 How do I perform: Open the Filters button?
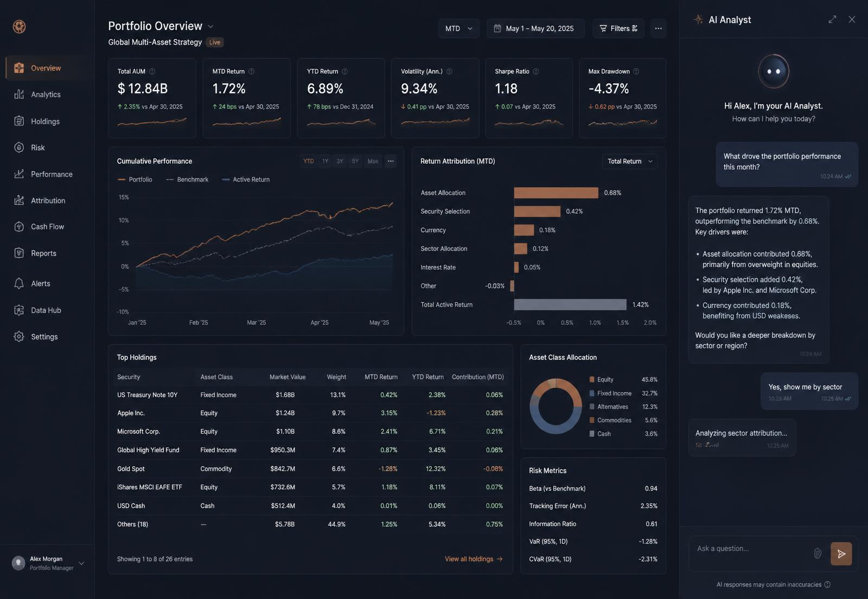click(618, 28)
